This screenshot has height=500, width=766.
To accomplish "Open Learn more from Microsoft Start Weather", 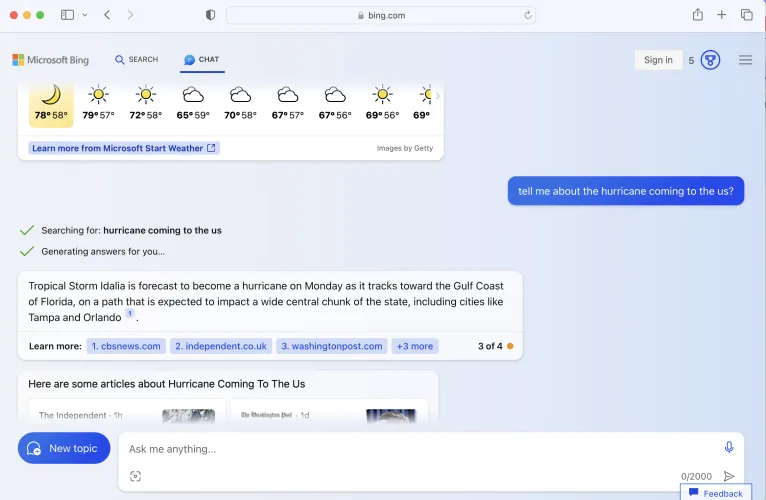I will pyautogui.click(x=123, y=148).
